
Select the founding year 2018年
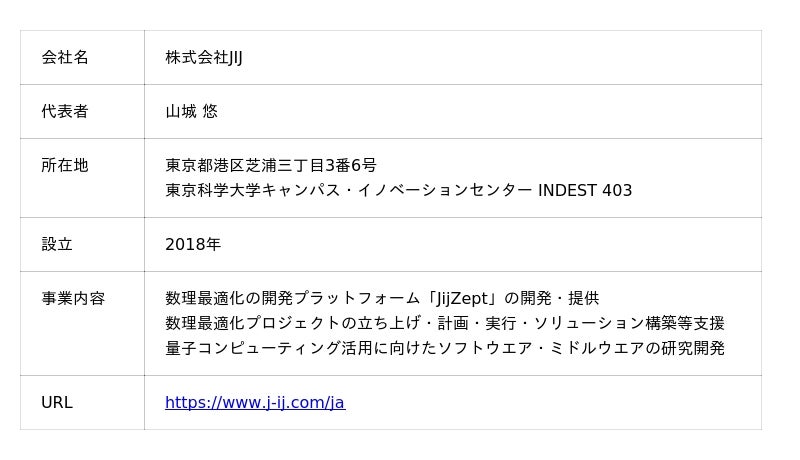(193, 245)
